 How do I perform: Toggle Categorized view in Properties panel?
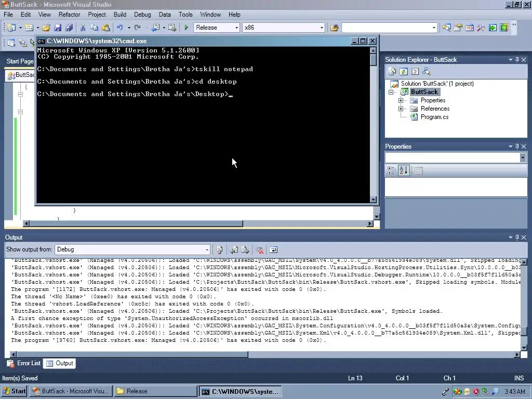[392, 170]
